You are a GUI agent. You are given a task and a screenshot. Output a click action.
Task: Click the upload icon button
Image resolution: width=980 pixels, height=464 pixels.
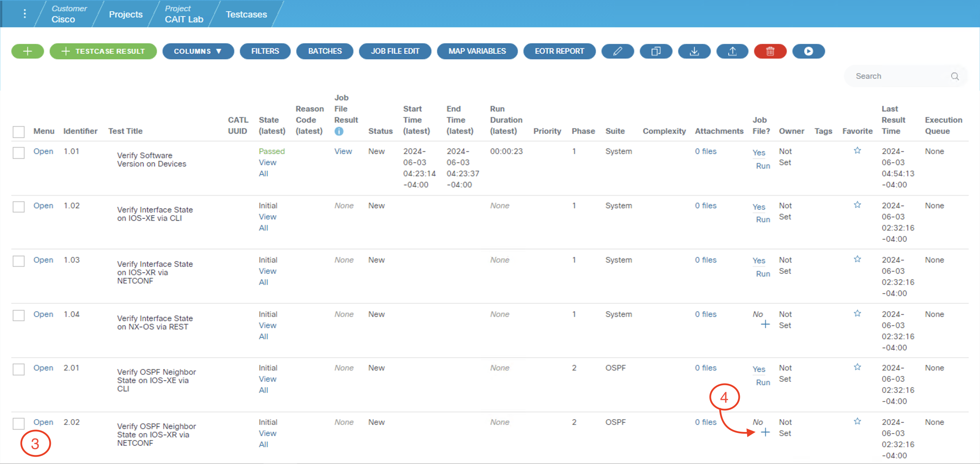(x=732, y=51)
